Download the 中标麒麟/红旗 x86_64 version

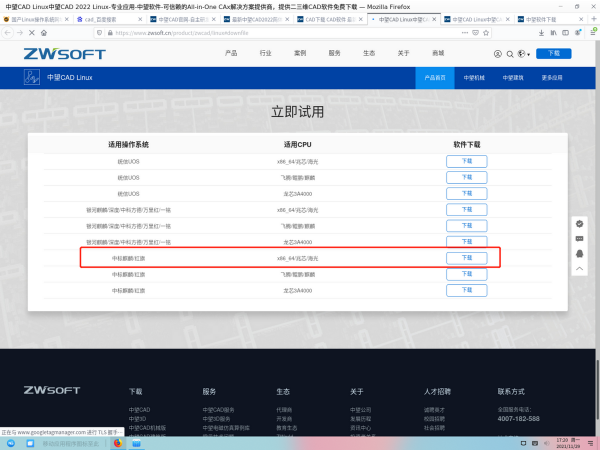[466, 258]
